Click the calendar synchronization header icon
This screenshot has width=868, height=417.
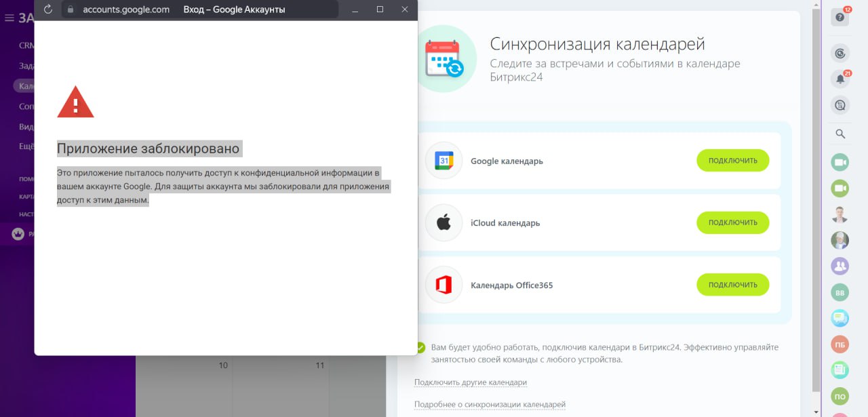(444, 58)
